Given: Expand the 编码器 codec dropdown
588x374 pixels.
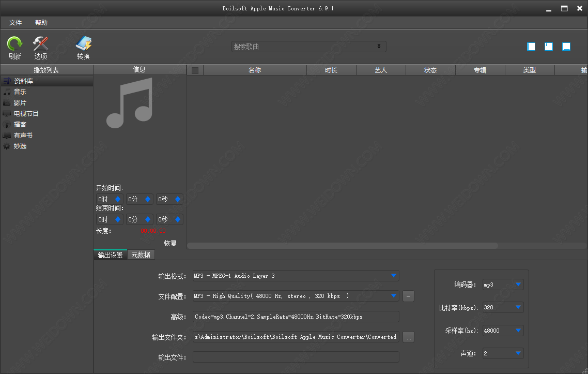Looking at the screenshot, I should coord(518,285).
